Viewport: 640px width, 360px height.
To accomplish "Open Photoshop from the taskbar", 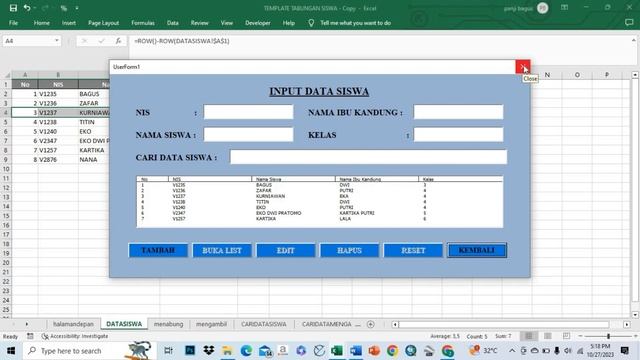I will point(190,351).
